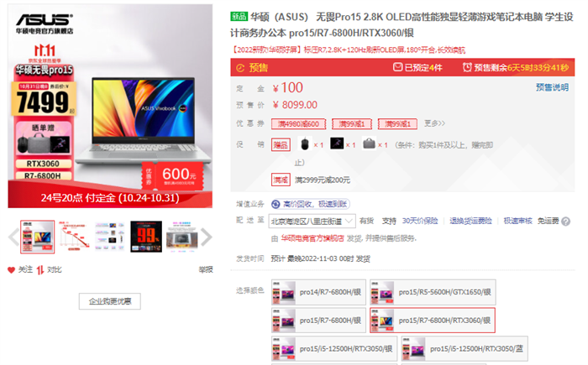The height and width of the screenshot is (365, 588).
Task: Open the 华硕电竞官方旗舰店 store link
Action: coord(312,238)
